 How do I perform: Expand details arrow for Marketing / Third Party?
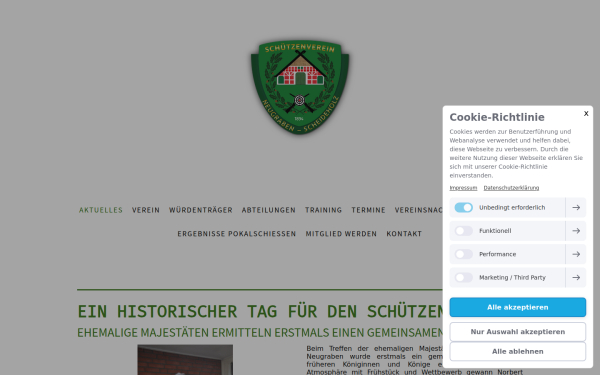576,277
